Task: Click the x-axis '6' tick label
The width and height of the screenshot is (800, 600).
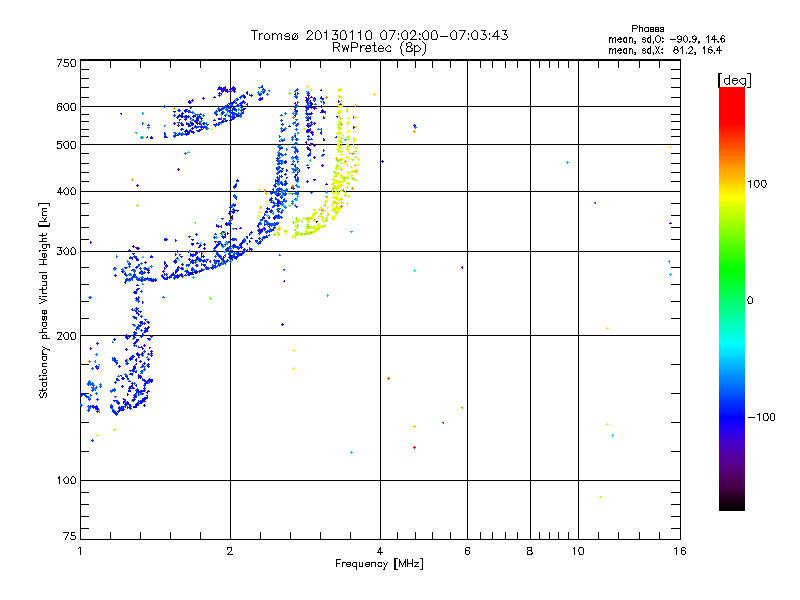Action: click(467, 551)
